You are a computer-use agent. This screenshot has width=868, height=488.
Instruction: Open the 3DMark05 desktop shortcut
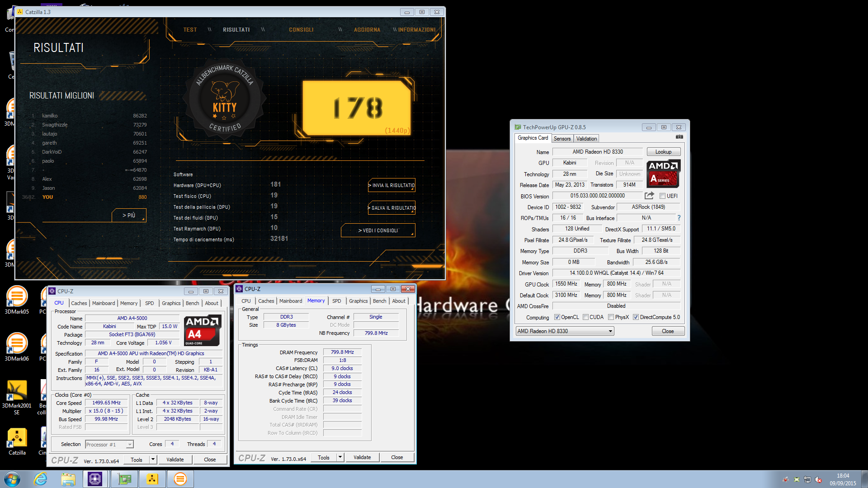pyautogui.click(x=17, y=300)
